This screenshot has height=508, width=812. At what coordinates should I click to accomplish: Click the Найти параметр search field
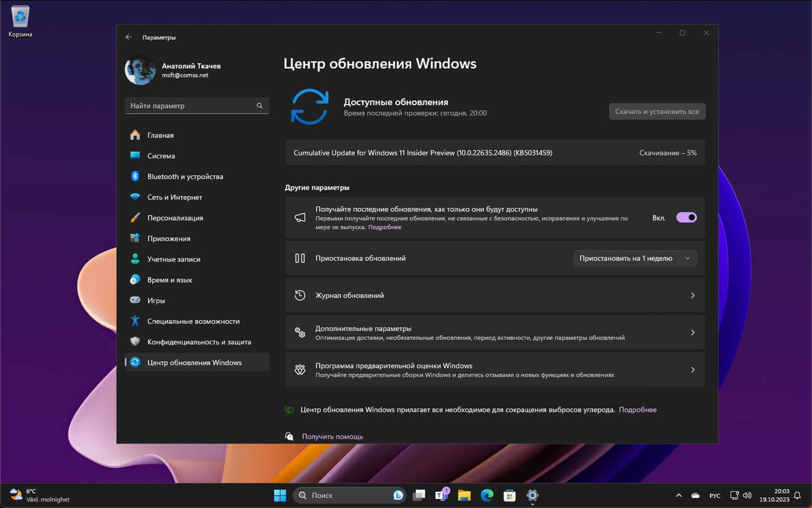(197, 106)
